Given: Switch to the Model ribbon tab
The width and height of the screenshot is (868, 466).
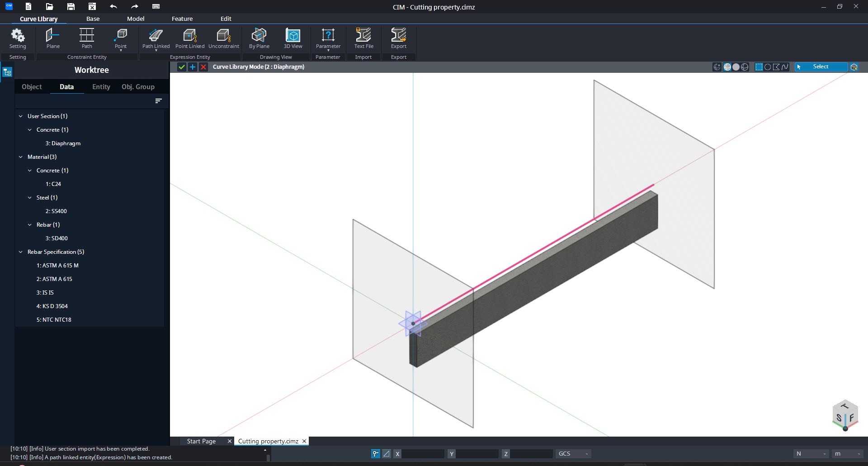Looking at the screenshot, I should click(x=136, y=19).
